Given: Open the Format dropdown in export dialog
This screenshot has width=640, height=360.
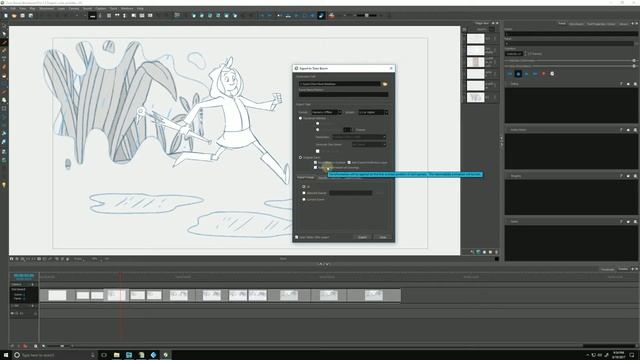Looking at the screenshot, I should [x=326, y=112].
